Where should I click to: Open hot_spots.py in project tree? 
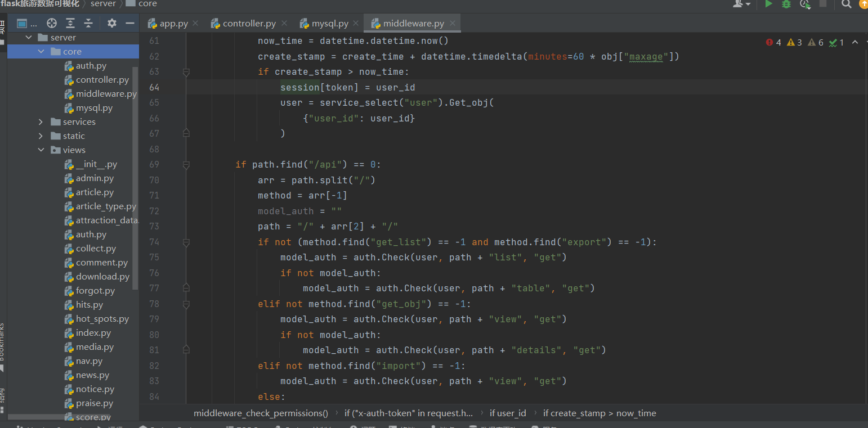click(96, 319)
